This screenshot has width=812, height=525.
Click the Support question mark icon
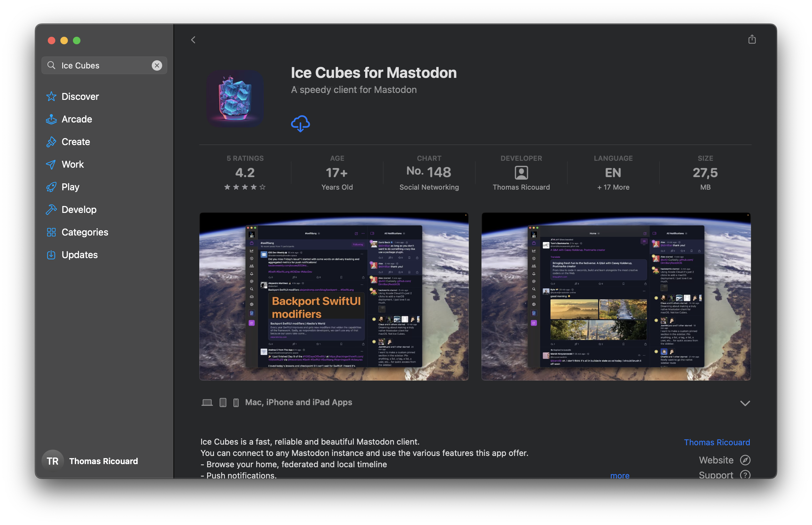click(745, 474)
